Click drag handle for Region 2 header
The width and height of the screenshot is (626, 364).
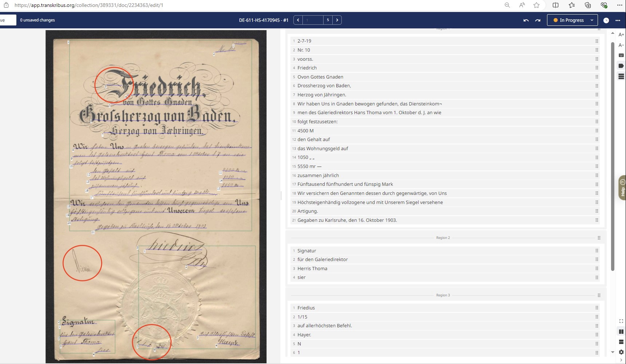click(x=599, y=238)
